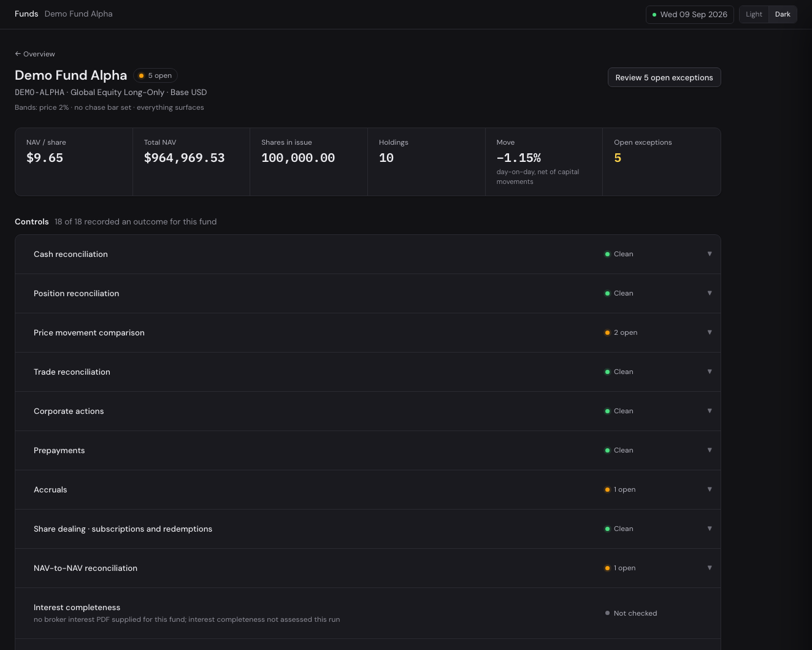Click the DEMO-ALPHA fund code line
This screenshot has height=650, width=812.
point(111,92)
